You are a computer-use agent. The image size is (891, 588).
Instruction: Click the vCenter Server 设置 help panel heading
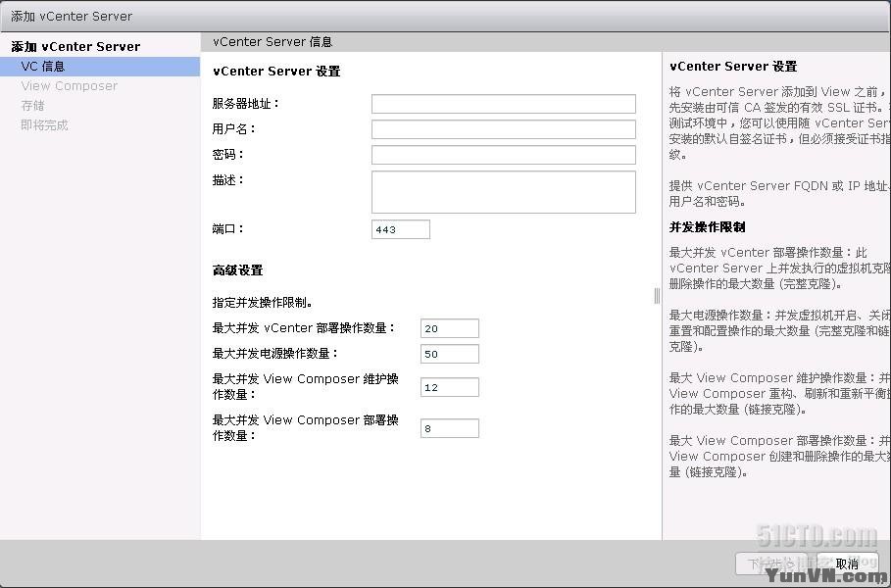point(733,67)
